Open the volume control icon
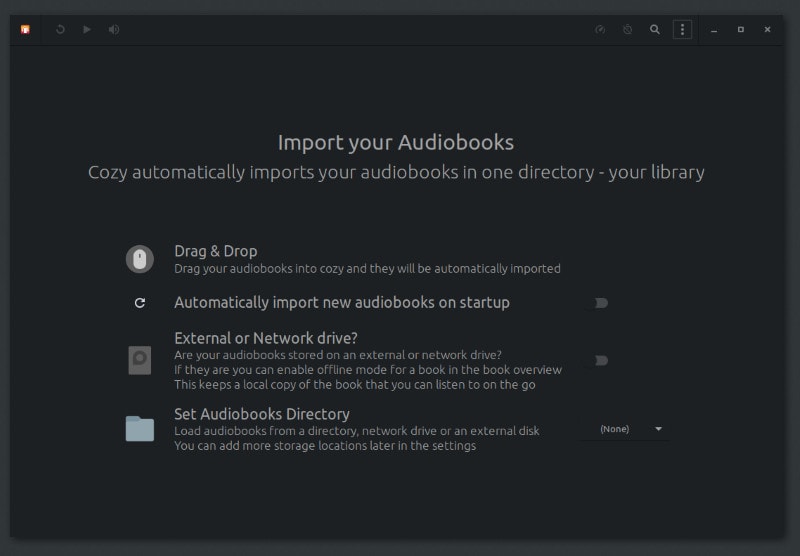The width and height of the screenshot is (800, 556). [114, 30]
